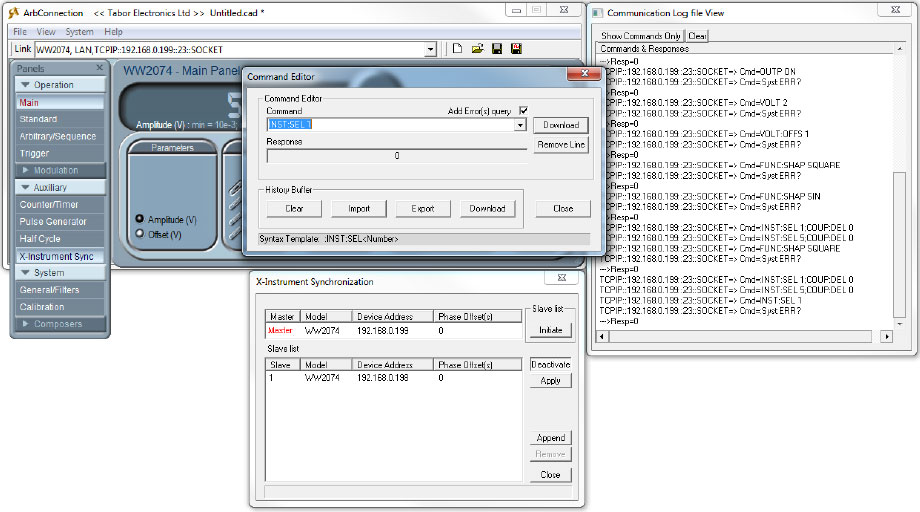Open the Command combo box dropdown arrow
This screenshot has width=920, height=512.
coord(520,125)
